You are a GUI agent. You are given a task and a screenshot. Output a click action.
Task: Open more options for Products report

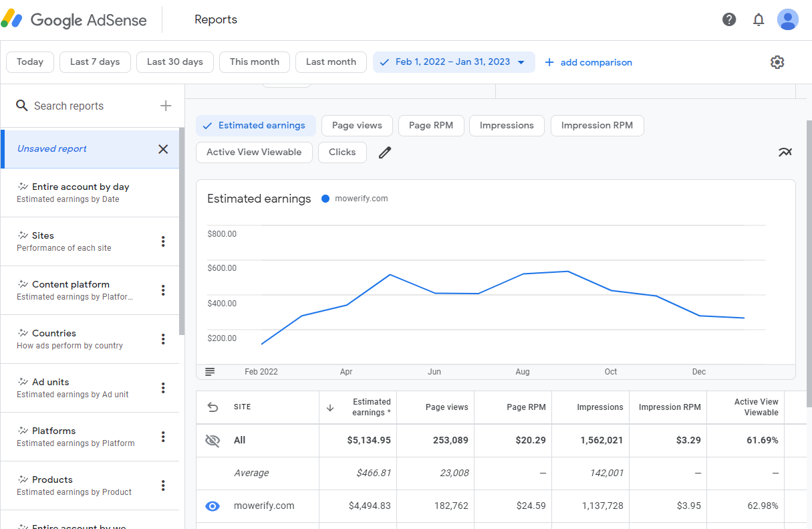(x=163, y=486)
